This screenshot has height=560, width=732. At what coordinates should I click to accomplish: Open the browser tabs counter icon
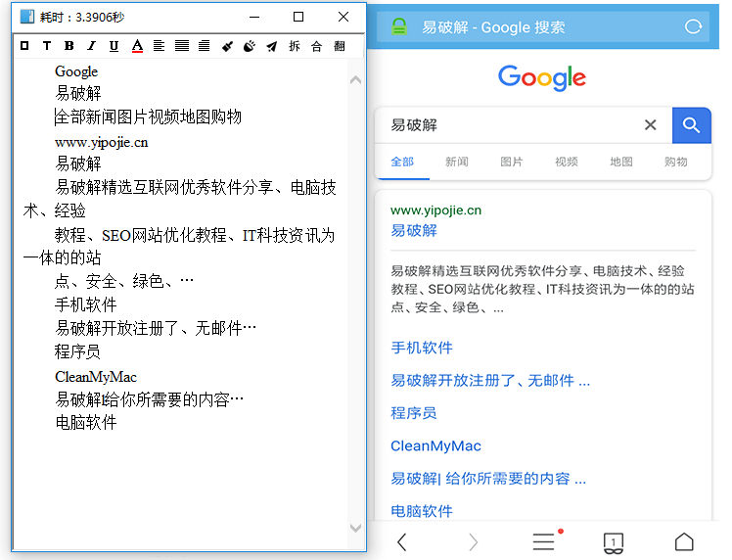pos(614,542)
